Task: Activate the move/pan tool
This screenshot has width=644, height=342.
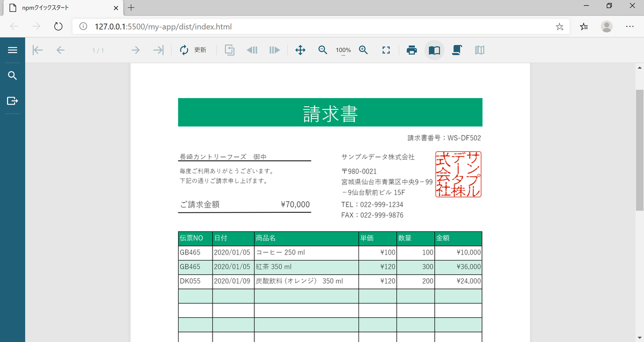Action: point(301,50)
